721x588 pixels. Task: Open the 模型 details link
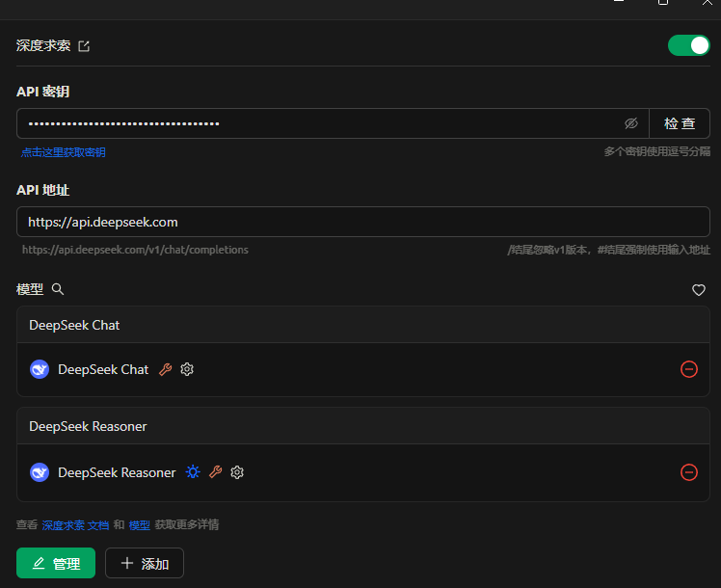pos(140,525)
